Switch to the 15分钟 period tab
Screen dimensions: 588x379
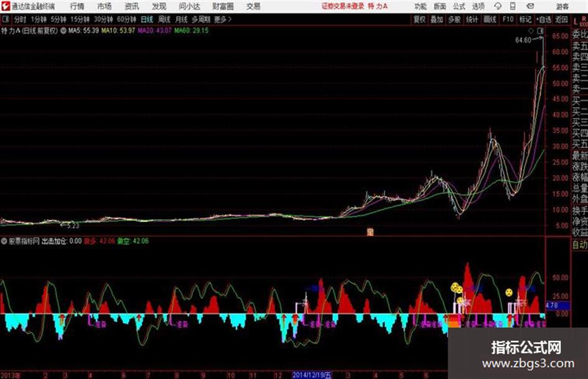[x=80, y=19]
